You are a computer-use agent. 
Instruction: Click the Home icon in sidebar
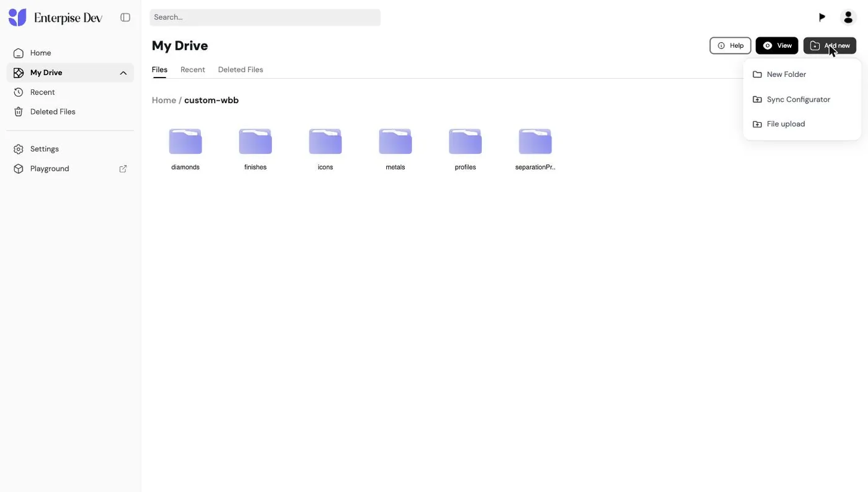[x=19, y=53]
